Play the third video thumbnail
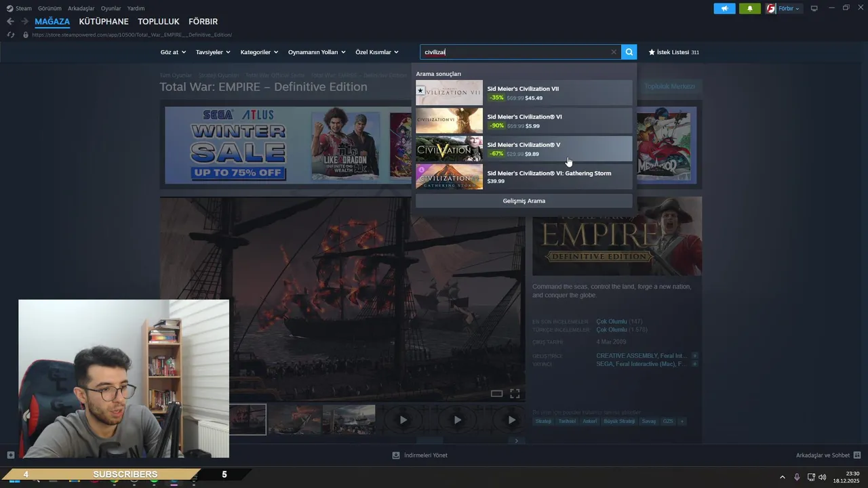 click(511, 420)
